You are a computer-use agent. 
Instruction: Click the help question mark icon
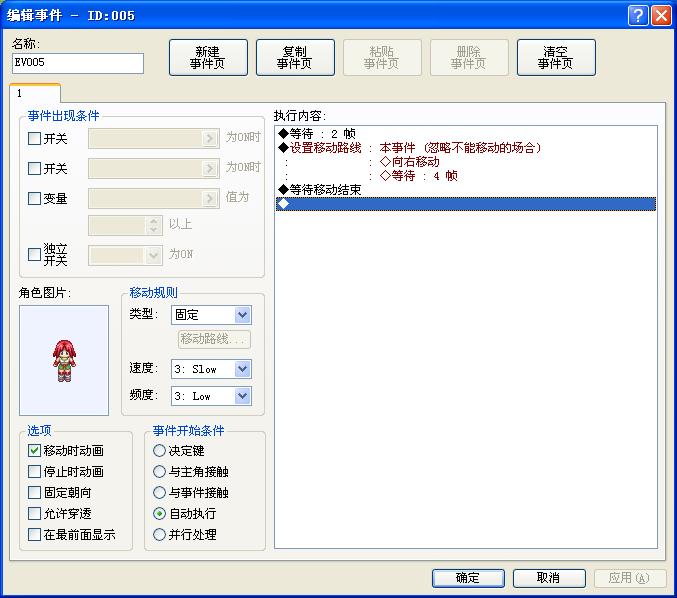638,16
